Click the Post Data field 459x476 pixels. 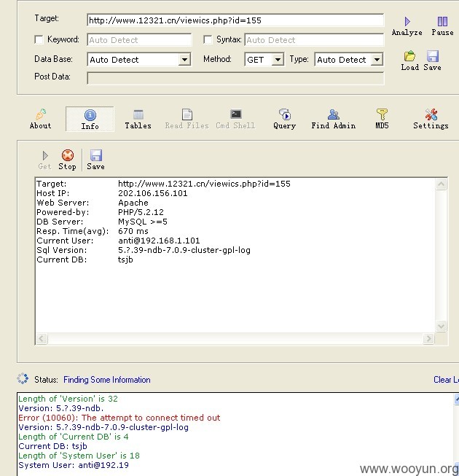tap(235, 78)
